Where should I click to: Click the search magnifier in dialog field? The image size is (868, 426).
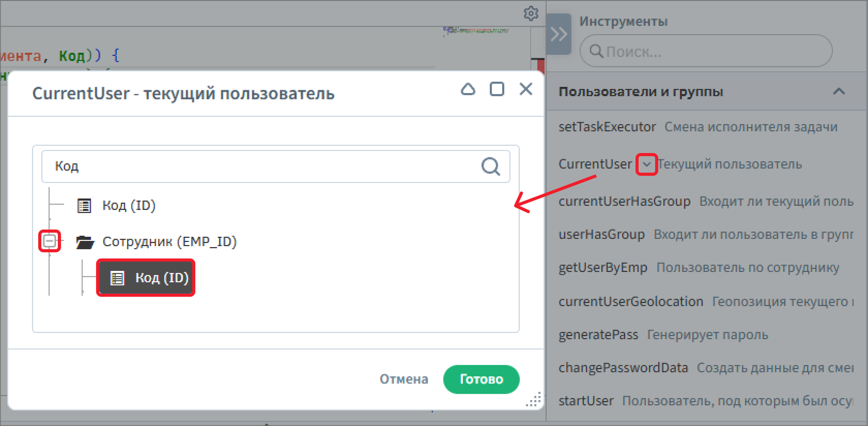(x=490, y=166)
